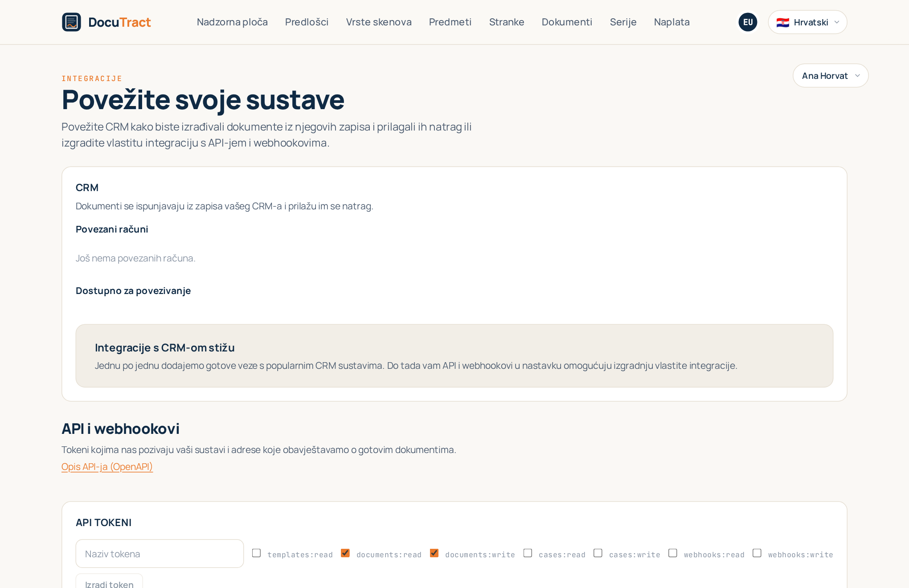This screenshot has width=909, height=588.
Task: Click the 'Povezani računi' heading
Action: coord(112,229)
